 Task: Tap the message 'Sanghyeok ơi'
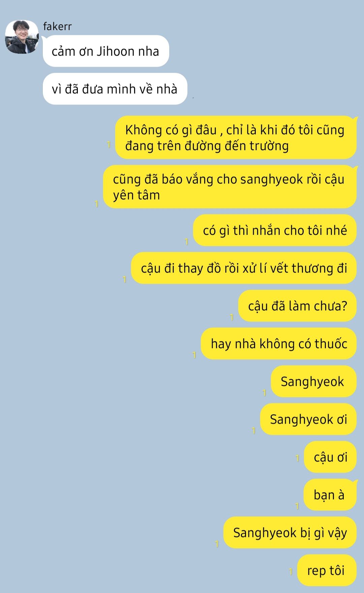pyautogui.click(x=308, y=419)
